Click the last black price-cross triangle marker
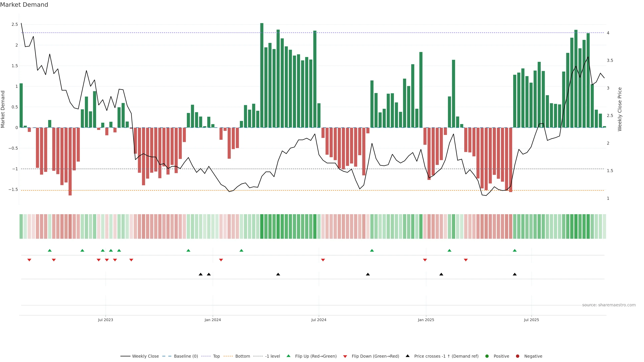The width and height of the screenshot is (644, 362). [x=515, y=274]
